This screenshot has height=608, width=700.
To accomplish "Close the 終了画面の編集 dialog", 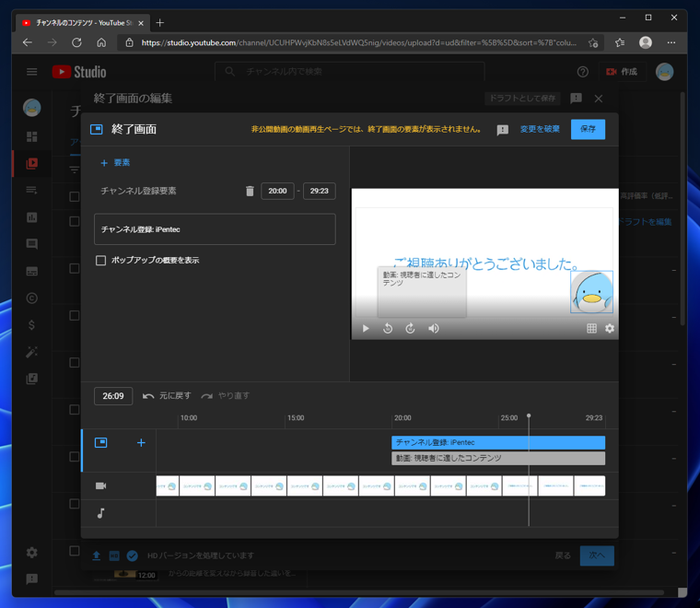I will (598, 99).
